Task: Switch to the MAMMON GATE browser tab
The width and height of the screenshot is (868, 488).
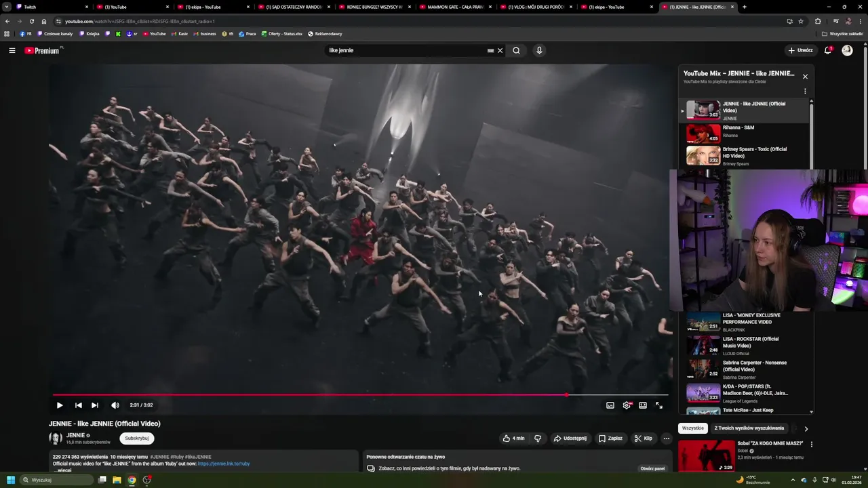Action: click(456, 7)
